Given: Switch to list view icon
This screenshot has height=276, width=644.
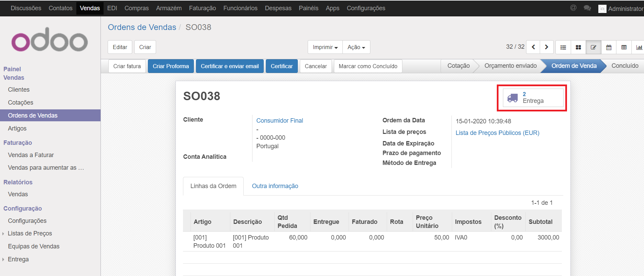Looking at the screenshot, I should point(563,47).
